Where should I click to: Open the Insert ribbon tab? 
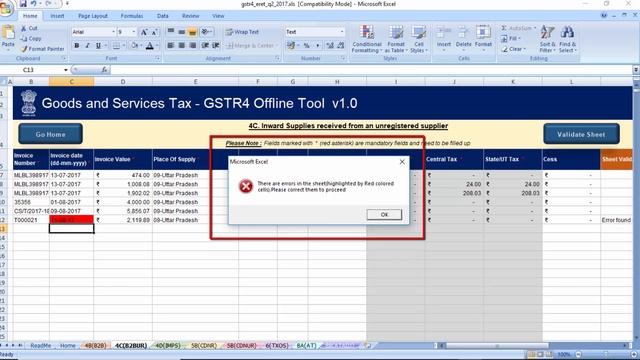pos(57,16)
